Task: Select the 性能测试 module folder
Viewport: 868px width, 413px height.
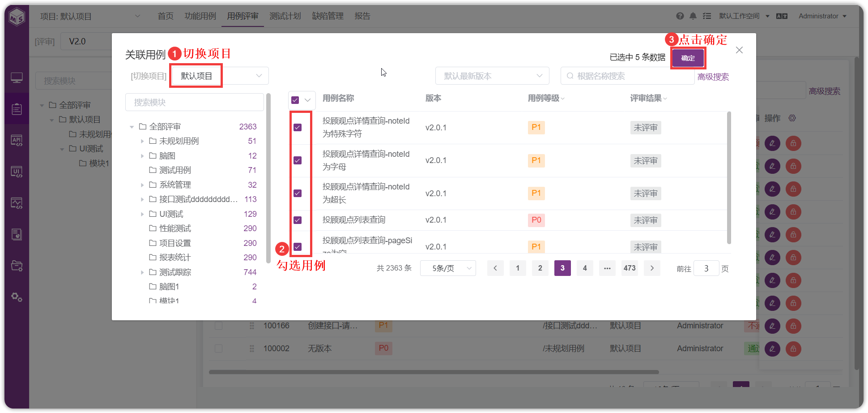Action: pyautogui.click(x=175, y=228)
